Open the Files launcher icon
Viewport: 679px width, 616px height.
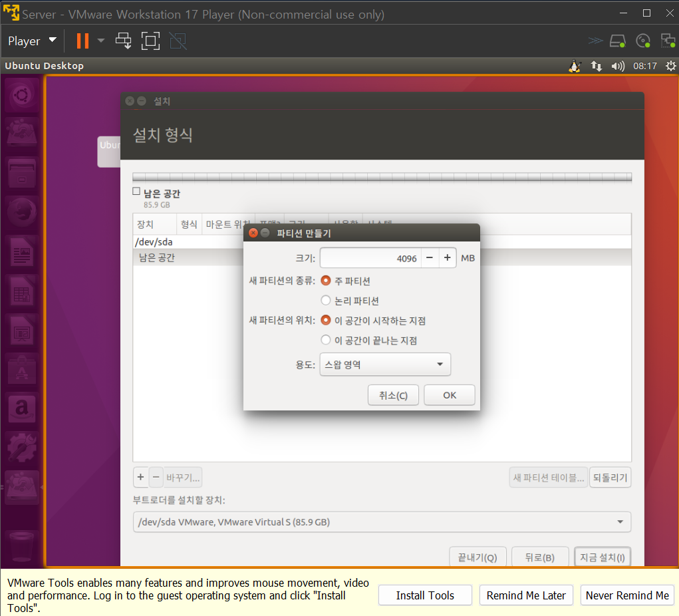22,172
